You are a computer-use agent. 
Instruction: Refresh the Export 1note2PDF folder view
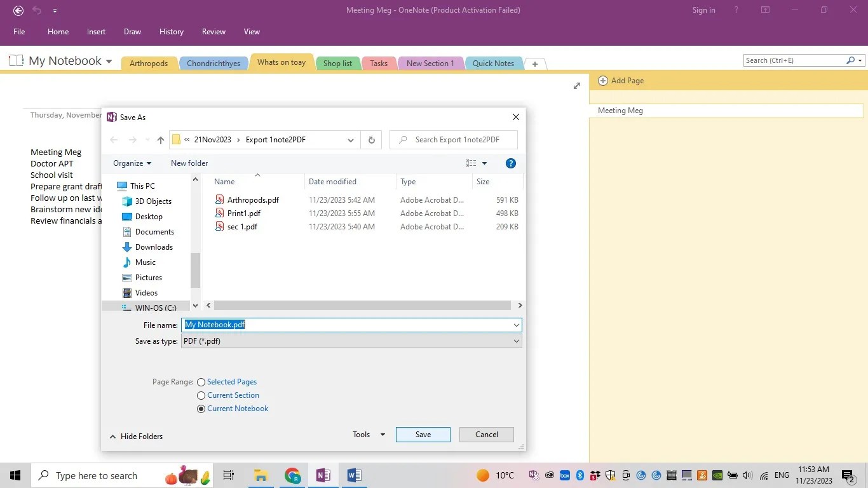tap(371, 140)
